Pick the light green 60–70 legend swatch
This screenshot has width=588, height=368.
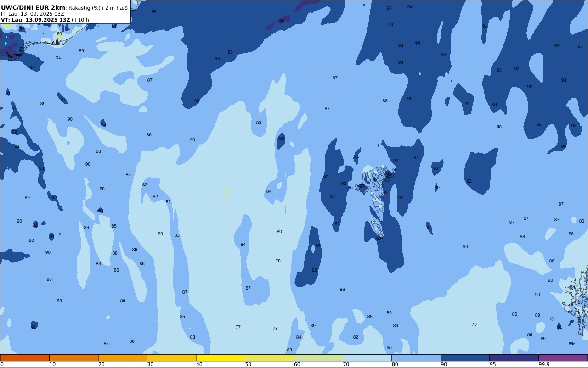pyautogui.click(x=318, y=357)
